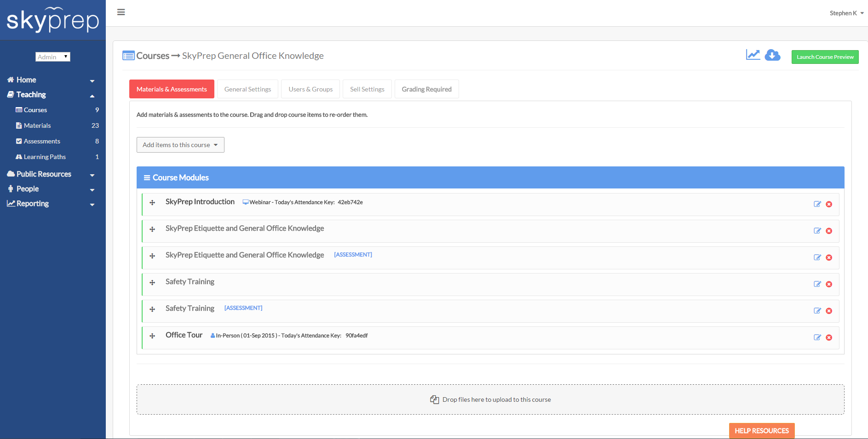Open the Admin role dropdown

click(53, 57)
